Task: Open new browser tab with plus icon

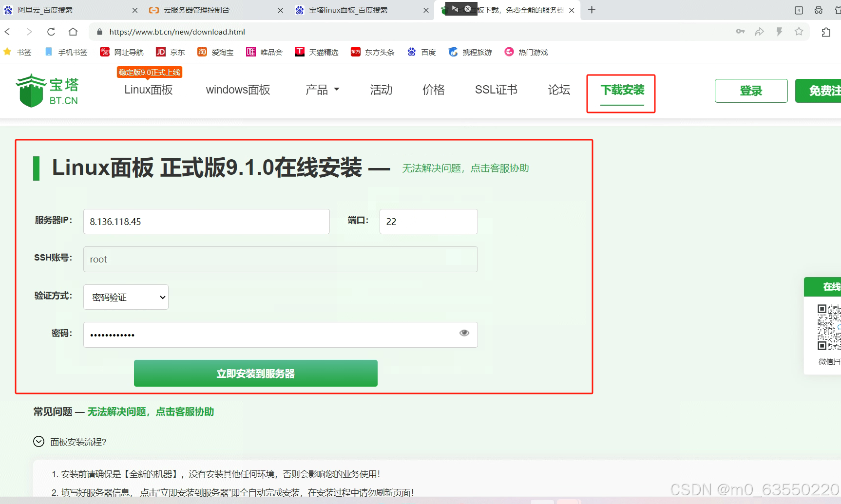Action: [592, 10]
